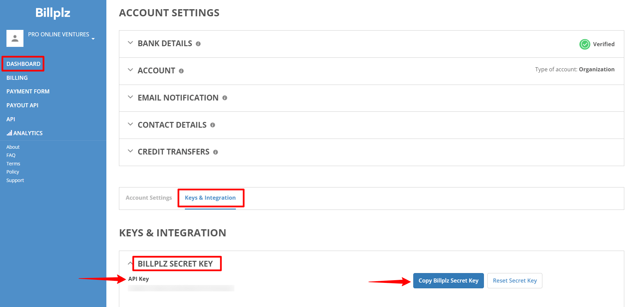This screenshot has width=644, height=307.
Task: Open the Terms page
Action: (13, 163)
